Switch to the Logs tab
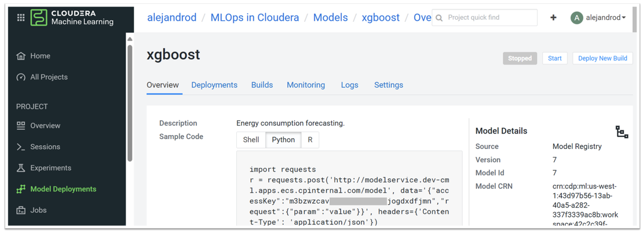 (349, 85)
